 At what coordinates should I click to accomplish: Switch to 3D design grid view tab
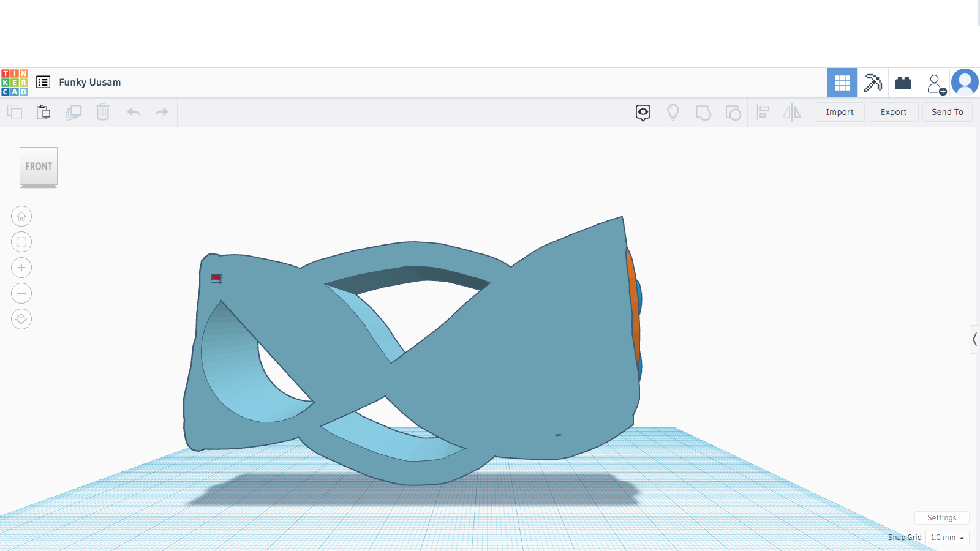pyautogui.click(x=842, y=83)
